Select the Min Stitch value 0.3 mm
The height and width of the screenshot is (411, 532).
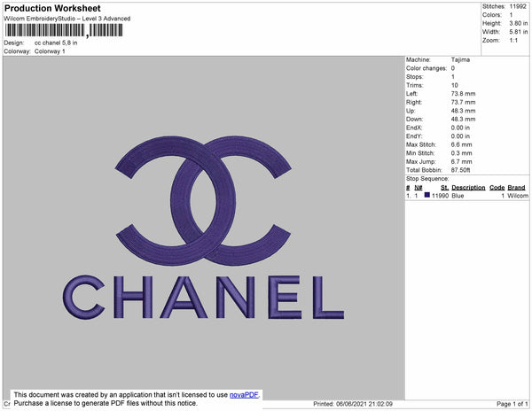461,153
